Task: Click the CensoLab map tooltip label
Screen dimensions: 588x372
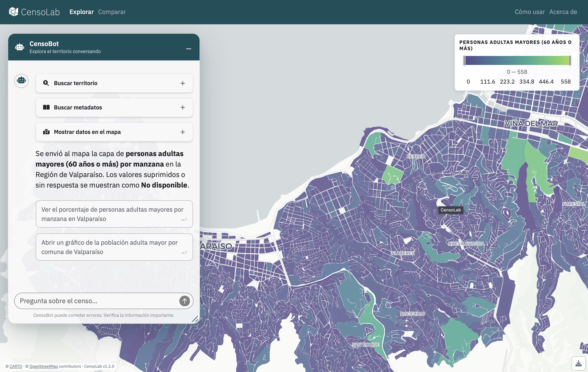Action: click(x=451, y=210)
